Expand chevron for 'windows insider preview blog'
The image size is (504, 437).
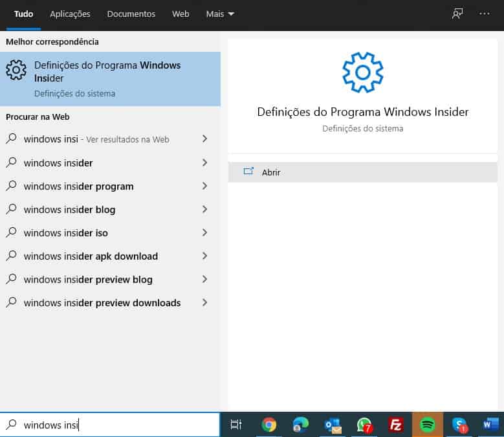click(x=204, y=279)
